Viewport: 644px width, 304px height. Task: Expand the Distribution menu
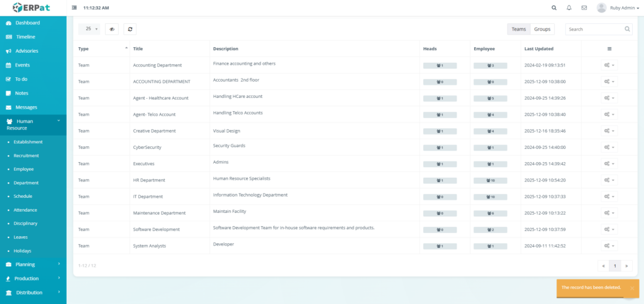33,293
